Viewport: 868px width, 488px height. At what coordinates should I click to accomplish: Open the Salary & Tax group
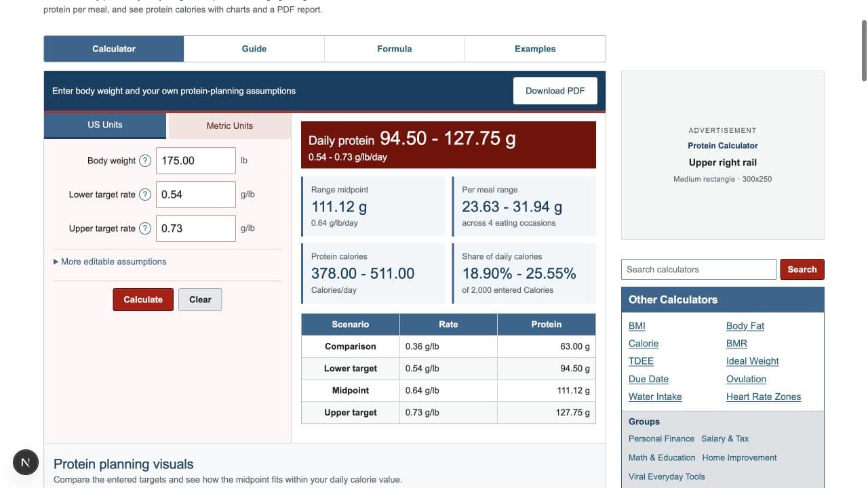[x=725, y=439]
